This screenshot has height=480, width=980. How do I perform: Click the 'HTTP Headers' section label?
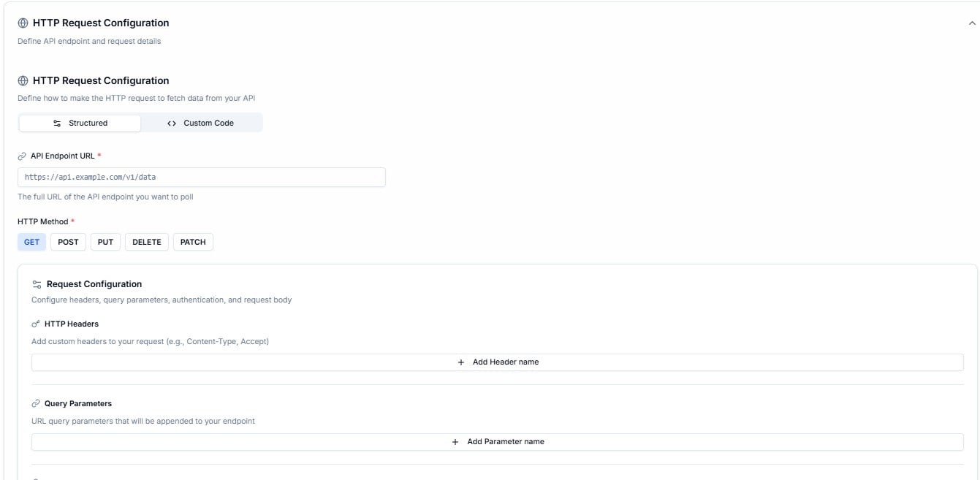tap(72, 324)
